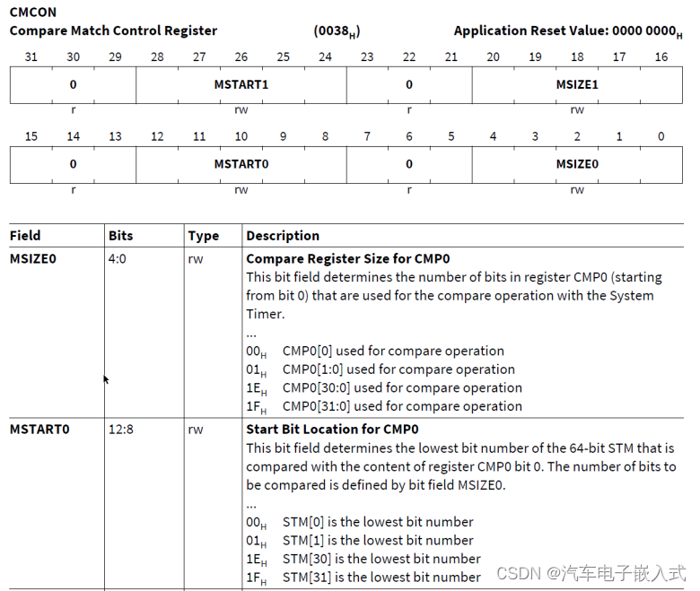Click bit number 8 label

point(325,136)
